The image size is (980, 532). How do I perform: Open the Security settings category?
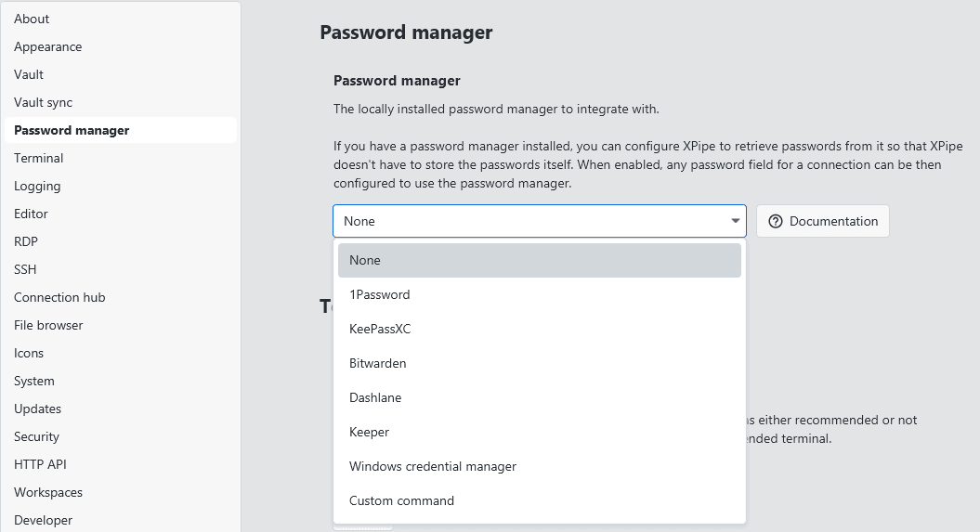pyautogui.click(x=36, y=436)
